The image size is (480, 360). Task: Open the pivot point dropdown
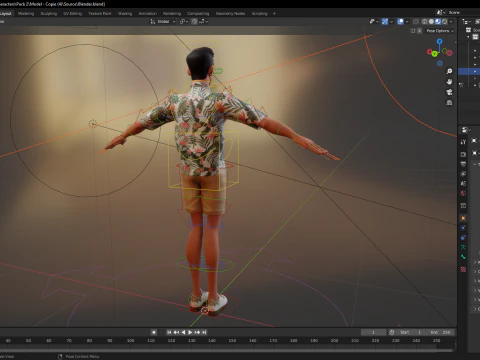[184, 22]
